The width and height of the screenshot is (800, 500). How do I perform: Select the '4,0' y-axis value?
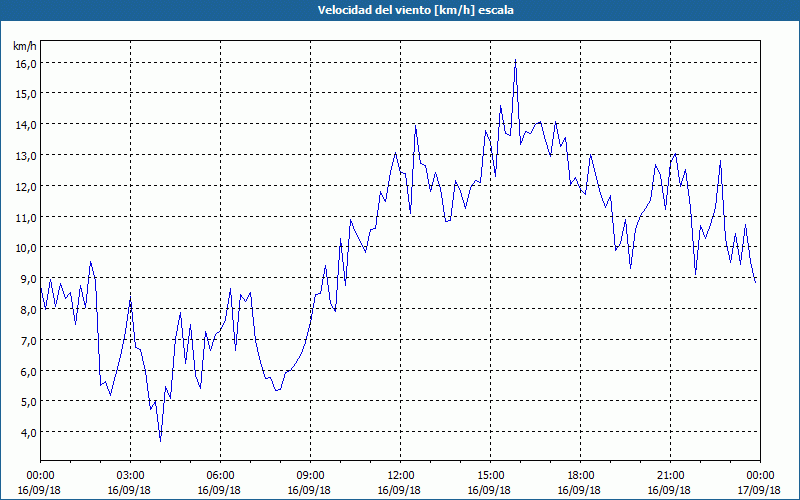click(29, 433)
